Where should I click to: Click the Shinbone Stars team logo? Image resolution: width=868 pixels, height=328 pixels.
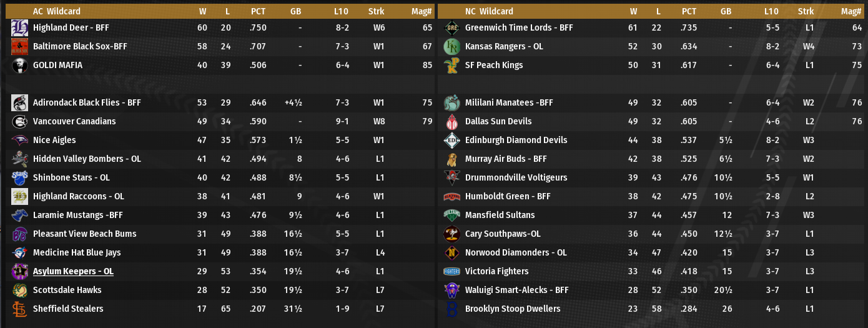(19, 178)
